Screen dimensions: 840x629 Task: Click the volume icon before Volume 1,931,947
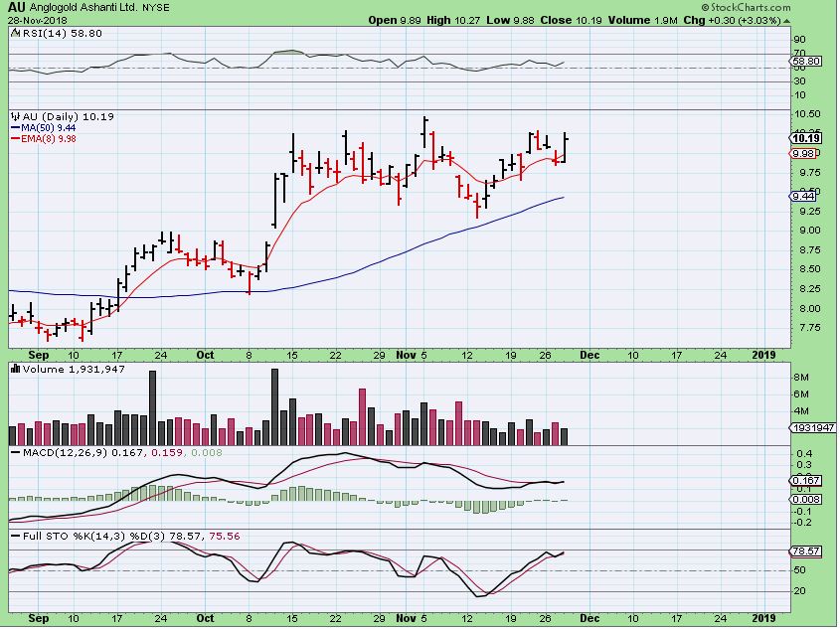[x=16, y=369]
